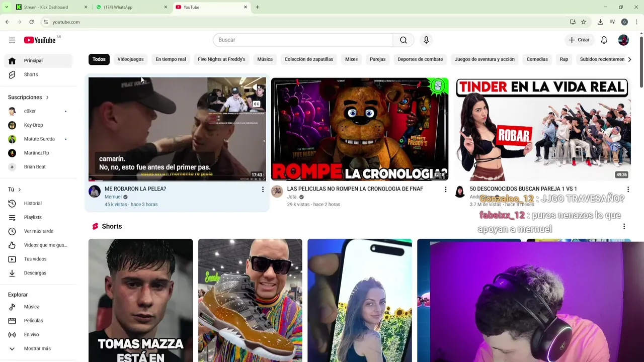Open Historial in sidebar
644x362 pixels.
pyautogui.click(x=39, y=203)
